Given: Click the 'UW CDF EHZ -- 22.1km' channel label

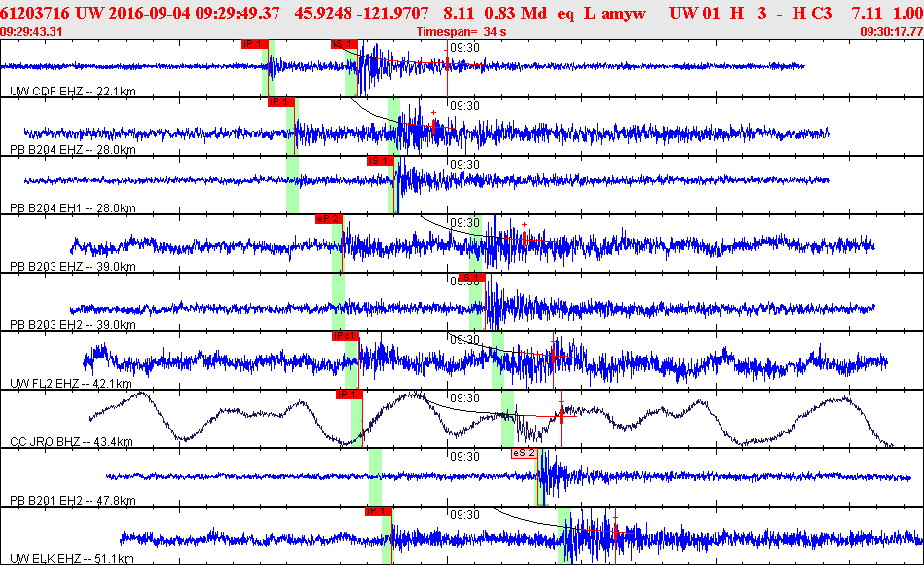Looking at the screenshot, I should click(72, 91).
